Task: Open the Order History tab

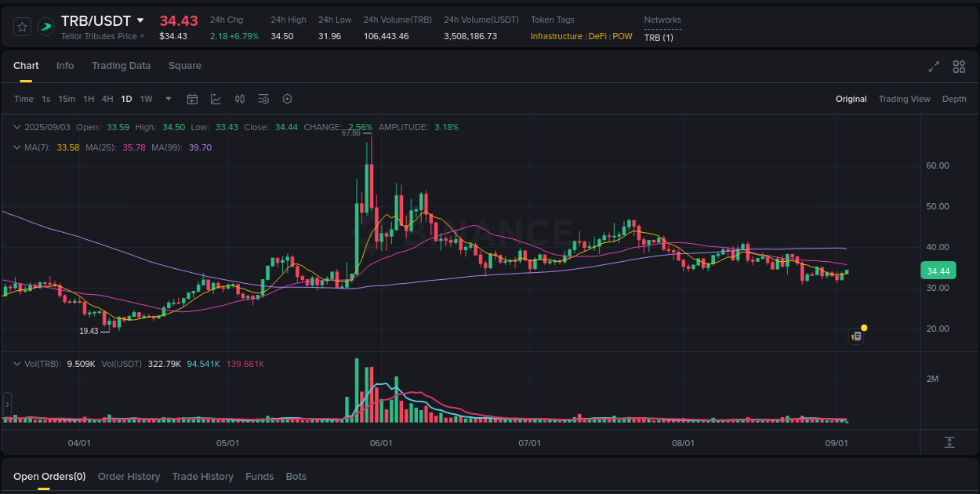Action: [129, 476]
